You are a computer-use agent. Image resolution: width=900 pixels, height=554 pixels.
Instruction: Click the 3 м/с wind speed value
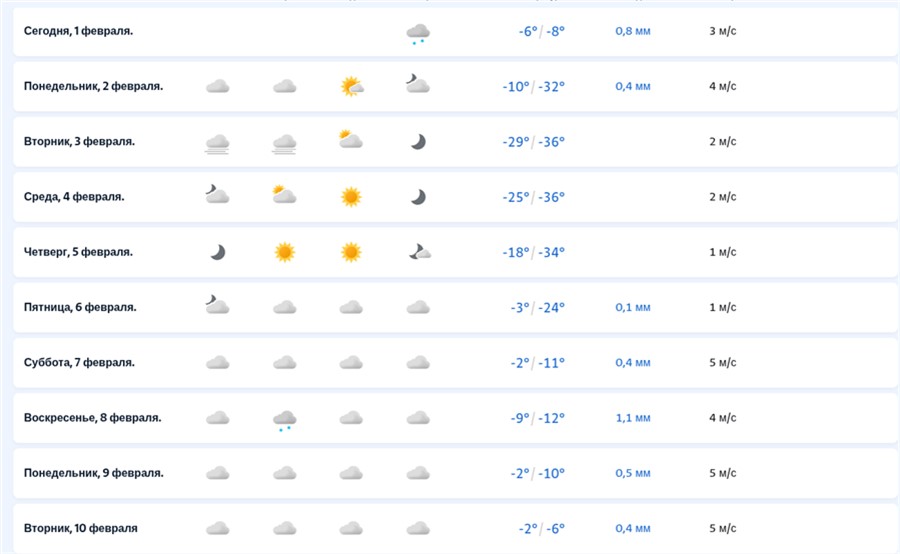[x=723, y=31]
